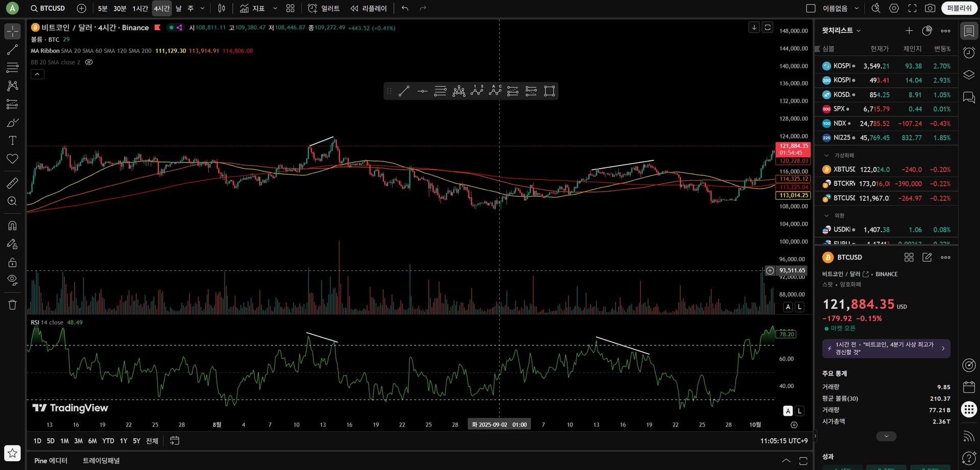
Task: Toggle auto scale 'A' on price chart
Action: point(788,307)
